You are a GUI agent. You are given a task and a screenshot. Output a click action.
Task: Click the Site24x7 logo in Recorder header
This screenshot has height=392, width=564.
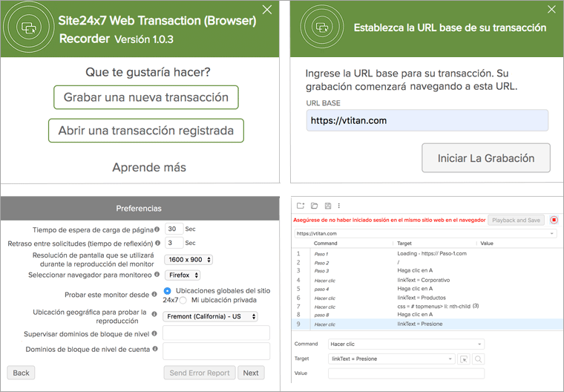click(28, 27)
